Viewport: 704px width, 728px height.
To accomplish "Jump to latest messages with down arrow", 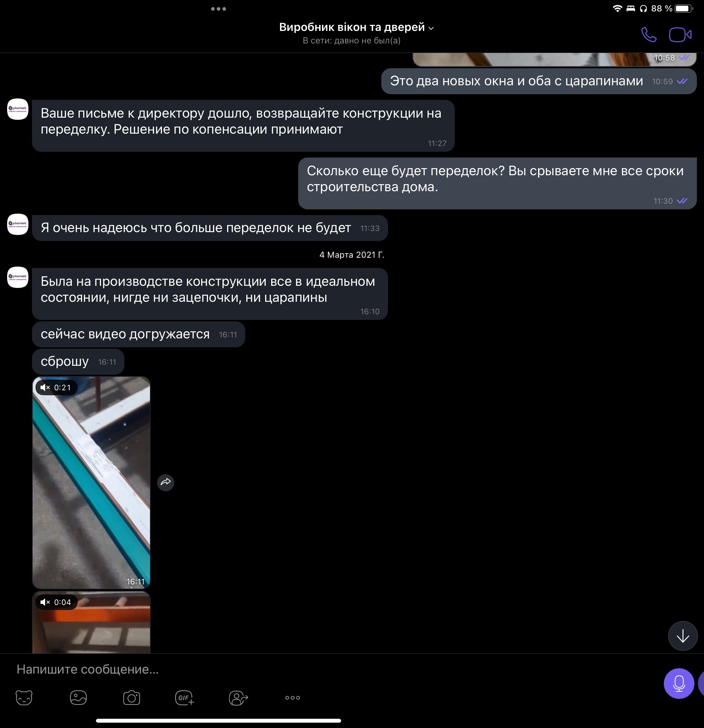I will tap(682, 636).
